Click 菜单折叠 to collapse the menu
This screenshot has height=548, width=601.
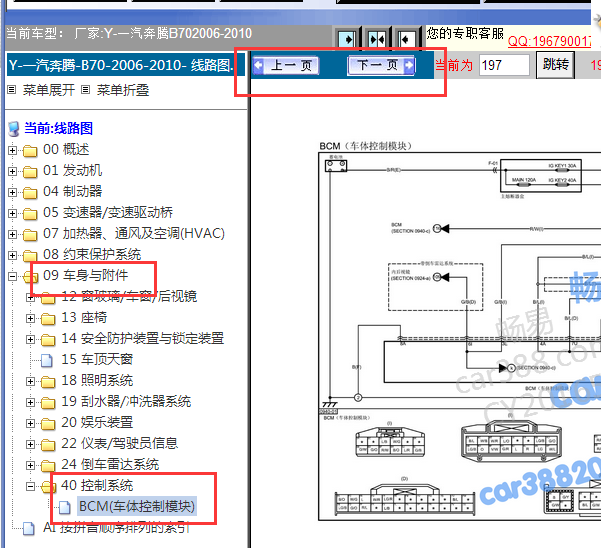click(123, 90)
